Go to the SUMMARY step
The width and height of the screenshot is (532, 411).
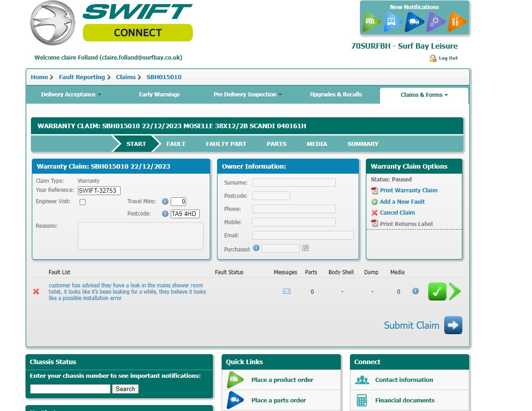tap(363, 144)
